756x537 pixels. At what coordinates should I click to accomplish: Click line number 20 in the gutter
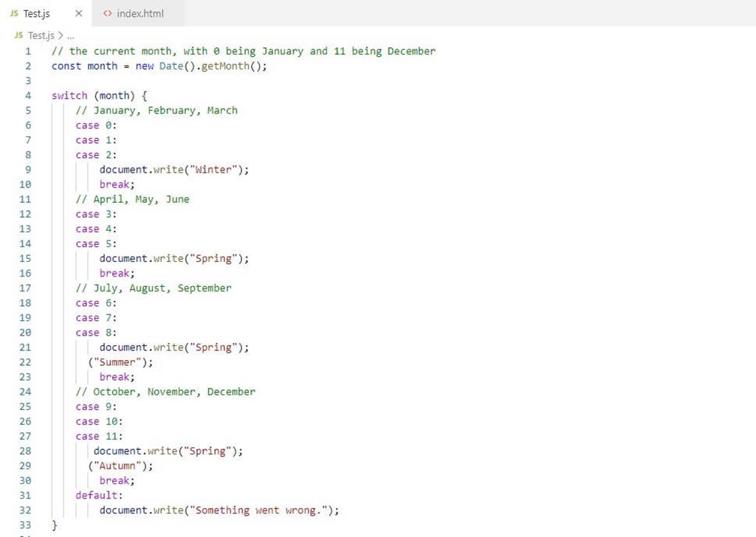[x=25, y=332]
